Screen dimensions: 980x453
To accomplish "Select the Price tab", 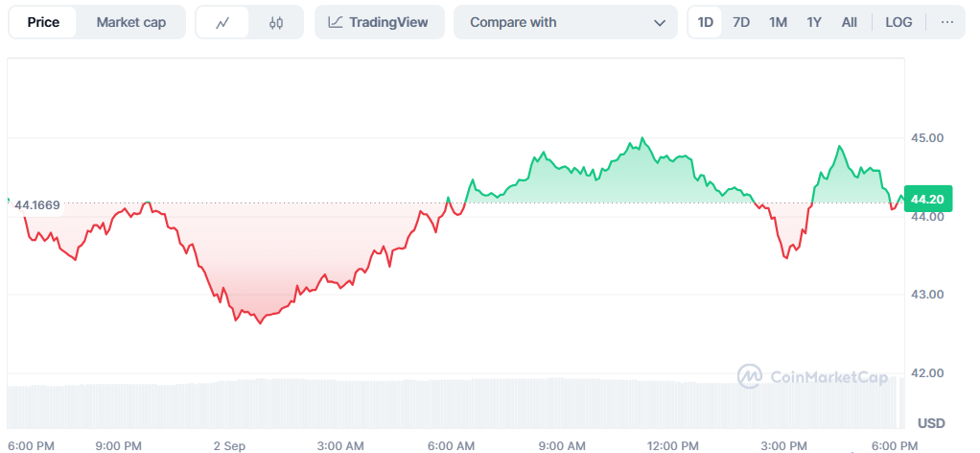I will pos(43,22).
